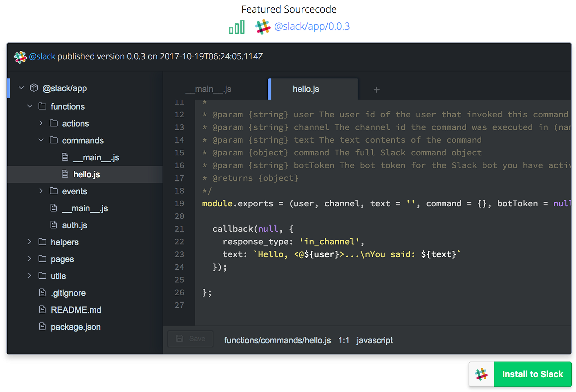Click the Slack avatar in the published header
Viewport: 576px width, 392px height.
20,57
